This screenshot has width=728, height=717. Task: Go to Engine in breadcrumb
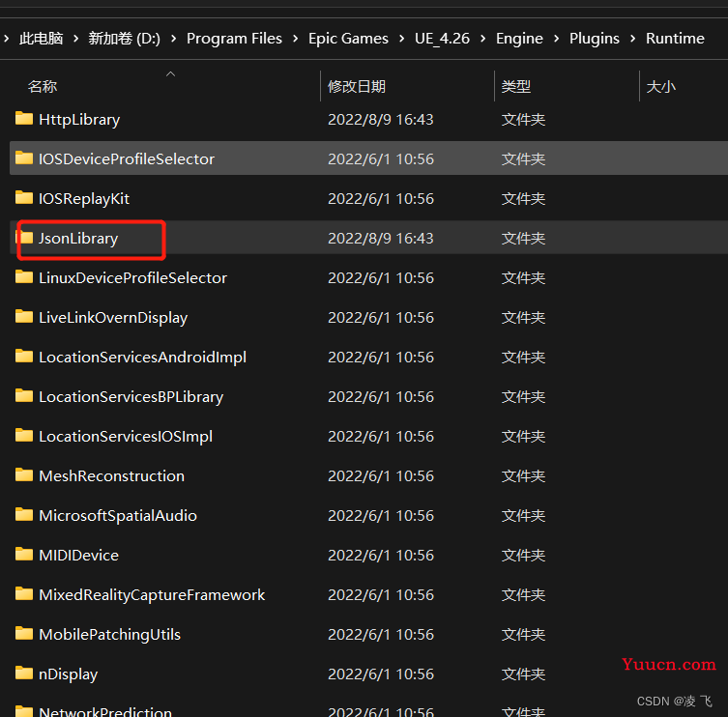click(x=519, y=38)
